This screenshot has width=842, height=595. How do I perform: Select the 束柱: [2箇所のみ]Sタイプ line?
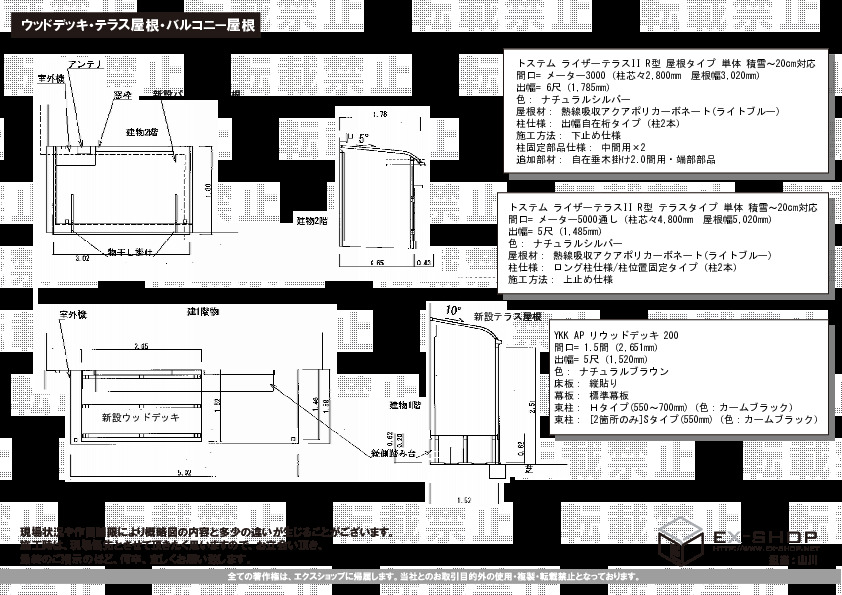[x=686, y=419]
